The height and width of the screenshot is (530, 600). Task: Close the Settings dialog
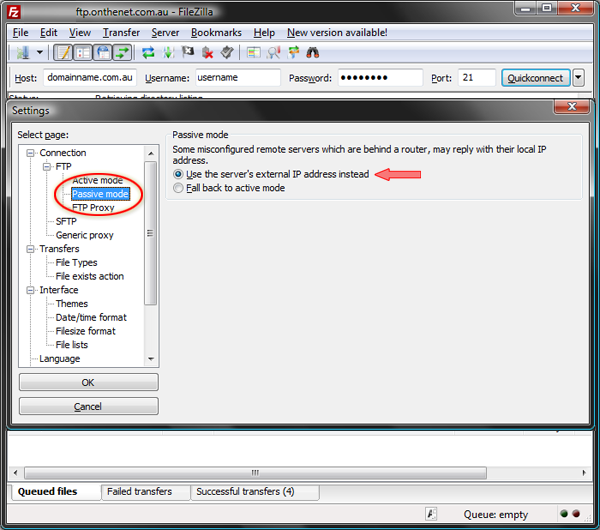click(x=572, y=106)
